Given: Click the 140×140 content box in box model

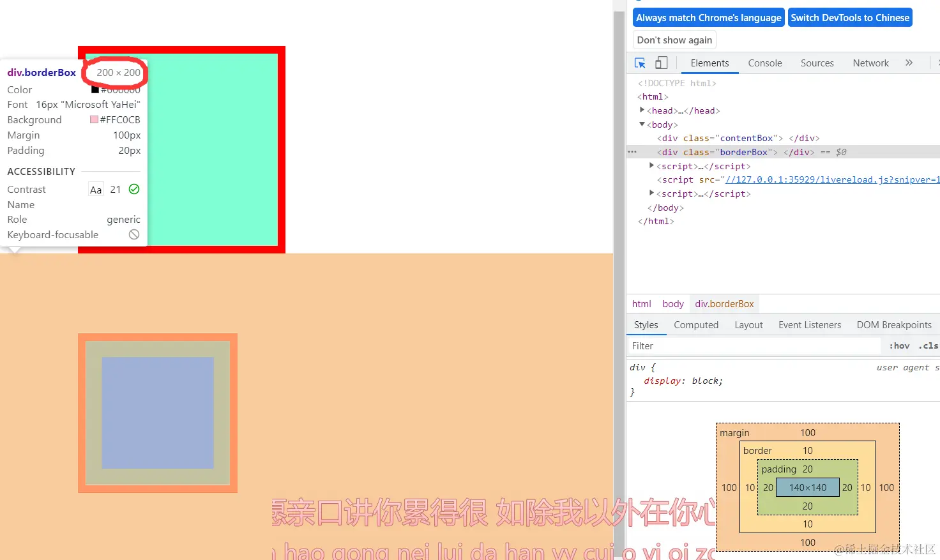Looking at the screenshot, I should tap(807, 488).
